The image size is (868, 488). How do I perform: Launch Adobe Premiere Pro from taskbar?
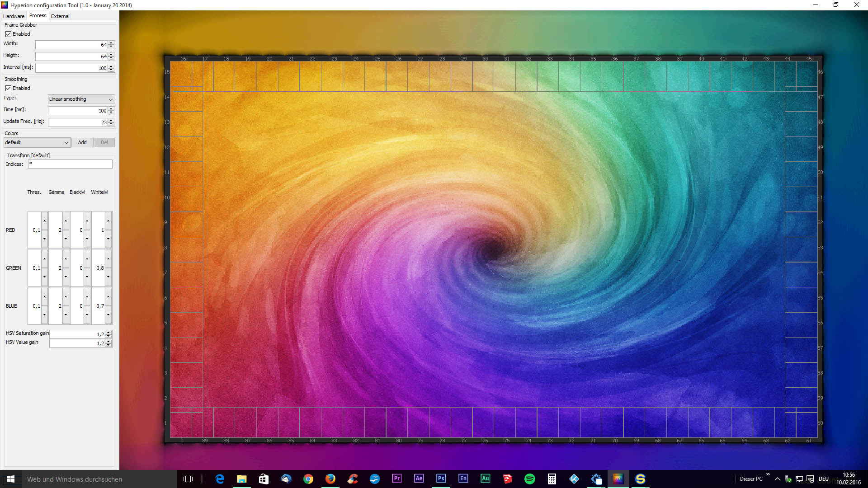[396, 479]
